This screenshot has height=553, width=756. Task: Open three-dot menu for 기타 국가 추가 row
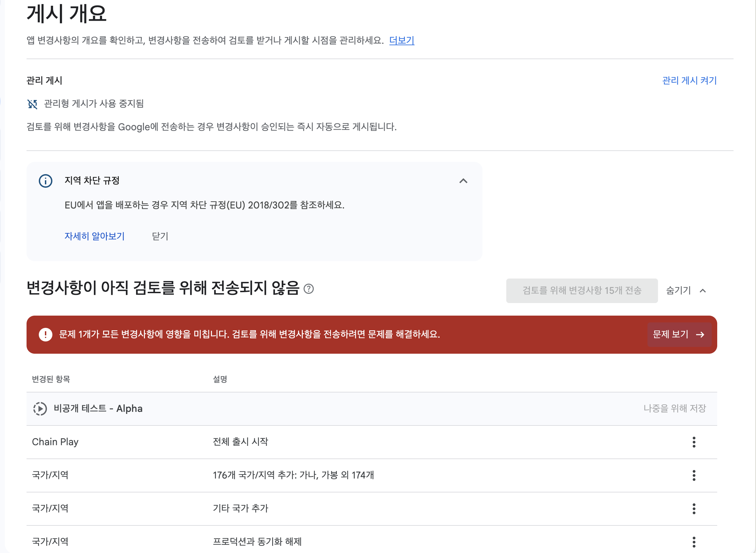click(x=694, y=508)
